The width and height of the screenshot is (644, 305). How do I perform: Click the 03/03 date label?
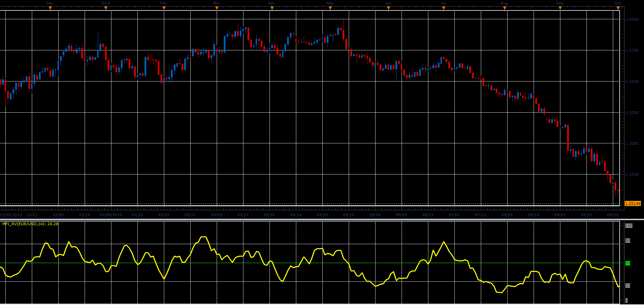tap(217, 215)
